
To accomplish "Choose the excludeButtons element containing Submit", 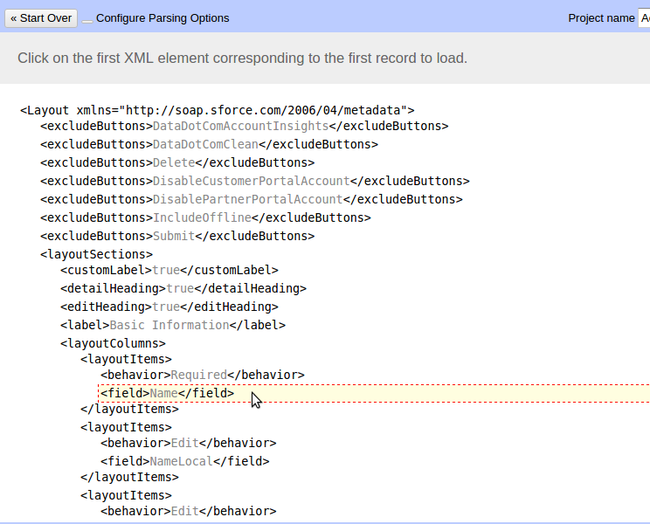I will tap(177, 236).
